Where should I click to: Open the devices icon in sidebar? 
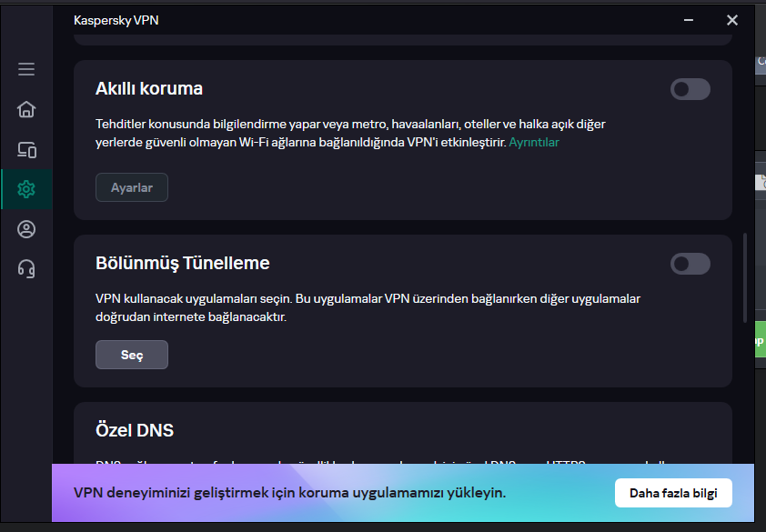[26, 149]
